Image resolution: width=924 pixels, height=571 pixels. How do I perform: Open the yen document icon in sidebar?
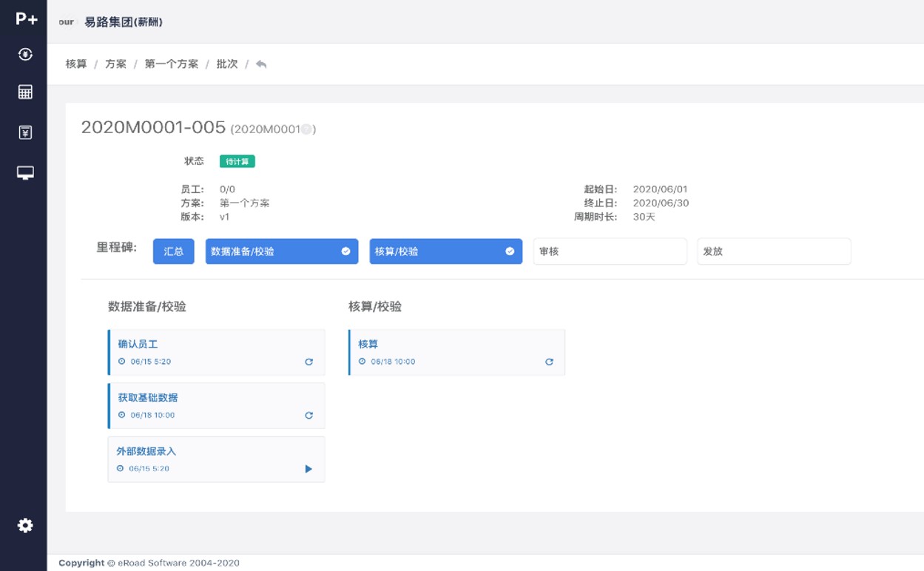point(25,132)
